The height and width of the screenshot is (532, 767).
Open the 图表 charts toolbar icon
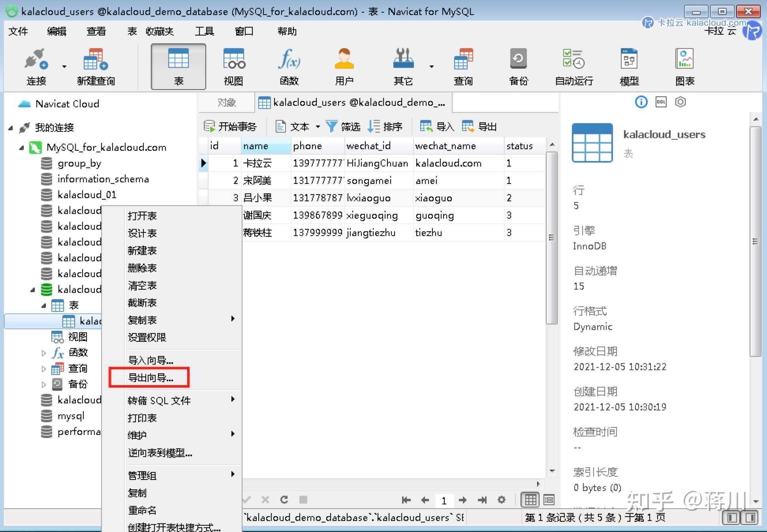pyautogui.click(x=684, y=66)
